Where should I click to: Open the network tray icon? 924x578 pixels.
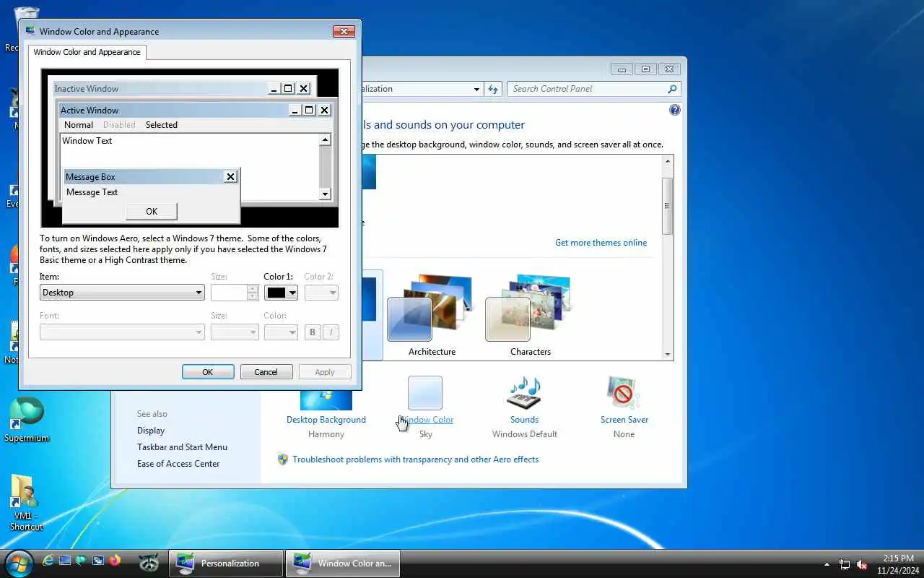coord(845,564)
